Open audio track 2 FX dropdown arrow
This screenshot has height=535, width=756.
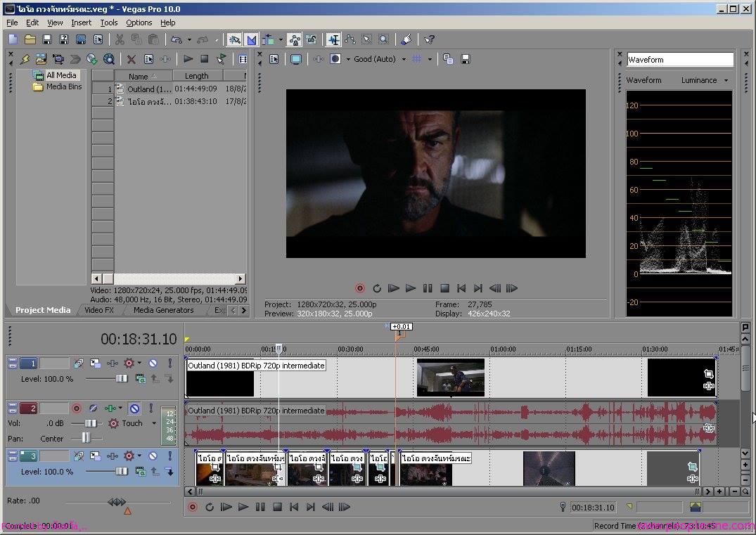click(x=120, y=408)
